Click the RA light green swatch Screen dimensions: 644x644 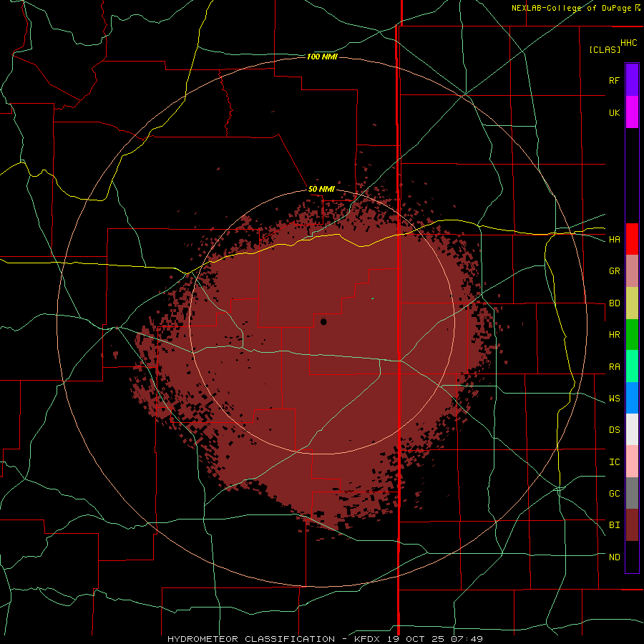point(632,366)
